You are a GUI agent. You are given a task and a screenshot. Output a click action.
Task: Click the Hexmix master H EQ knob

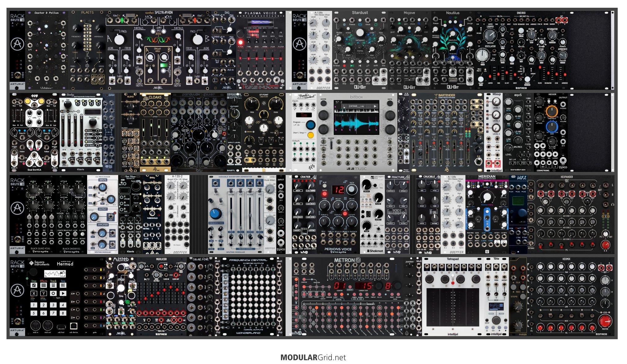(x=605, y=281)
